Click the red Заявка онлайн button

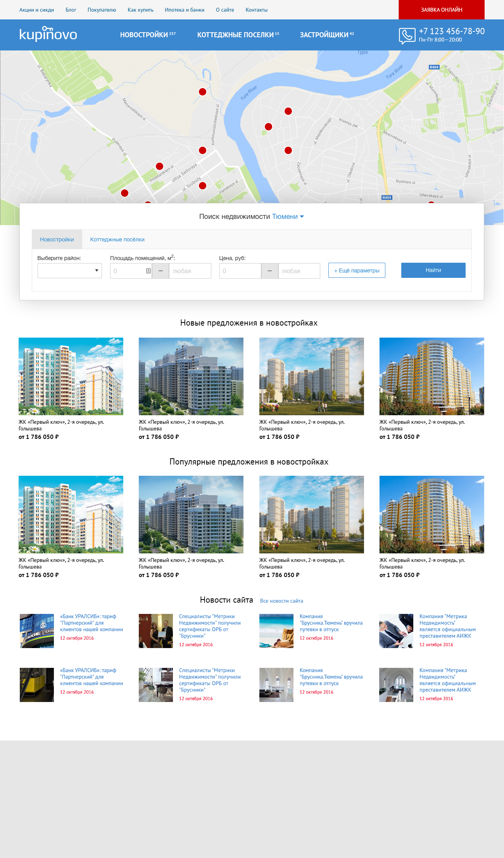point(441,10)
